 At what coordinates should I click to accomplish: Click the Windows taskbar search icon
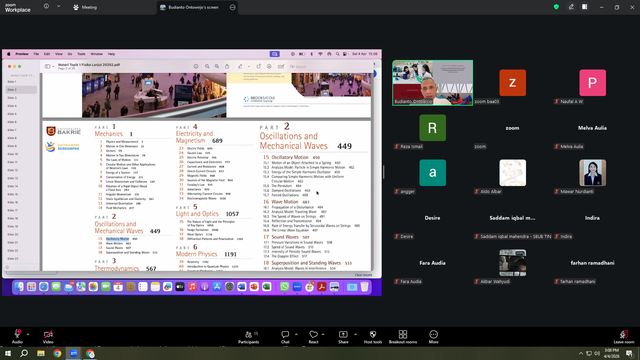pos(24,353)
